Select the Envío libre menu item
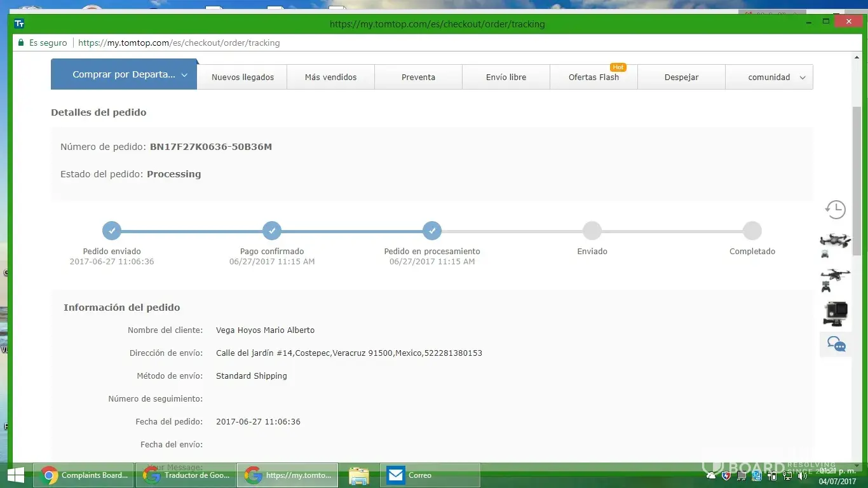The width and height of the screenshot is (868, 488). [506, 78]
